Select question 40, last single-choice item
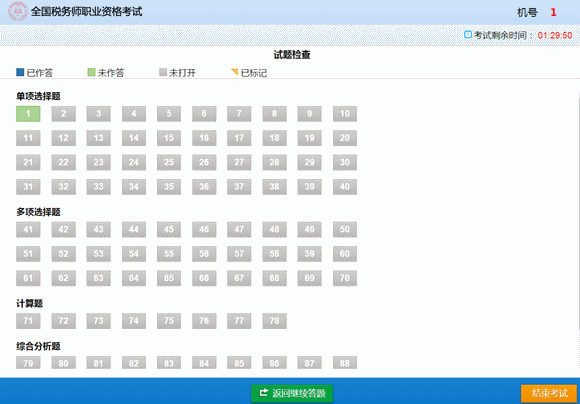580x404 pixels. (x=345, y=187)
